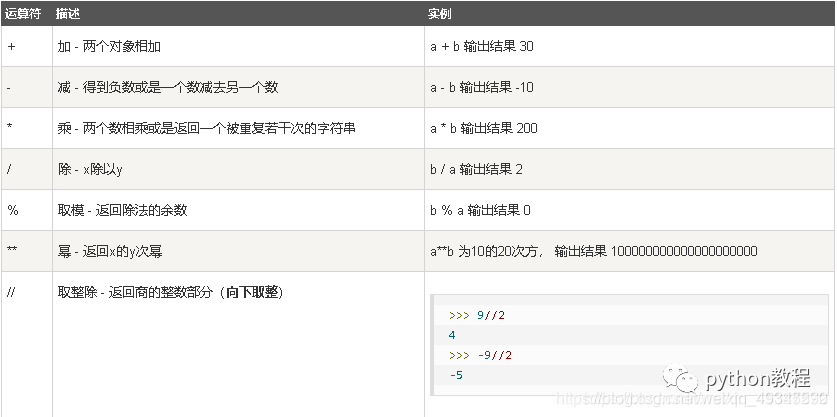837x417 pixels.
Task: Click the code output -5
Action: pyautogui.click(x=456, y=375)
